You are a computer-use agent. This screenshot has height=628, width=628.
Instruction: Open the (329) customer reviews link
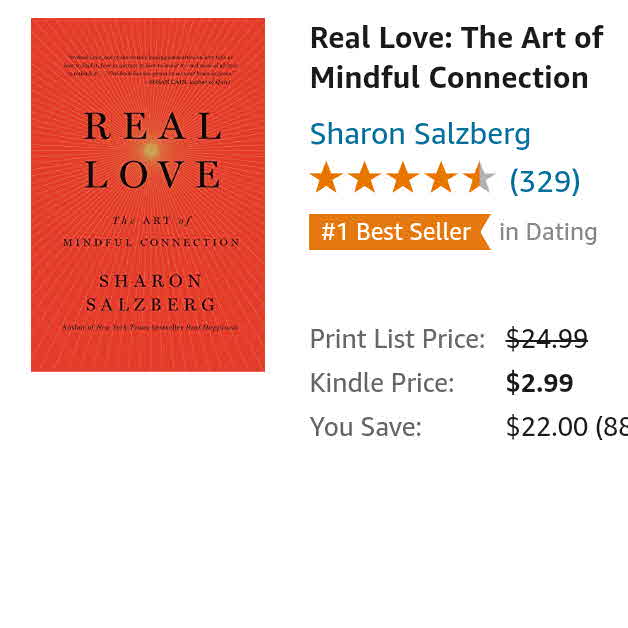pyautogui.click(x=544, y=181)
